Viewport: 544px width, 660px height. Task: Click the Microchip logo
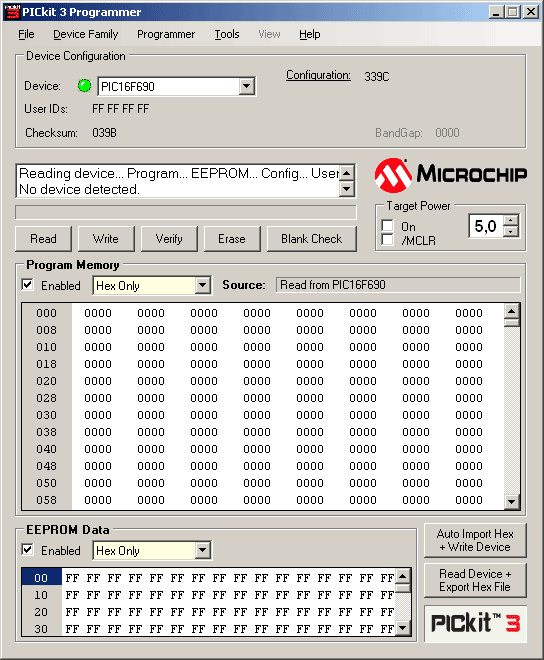coord(451,175)
